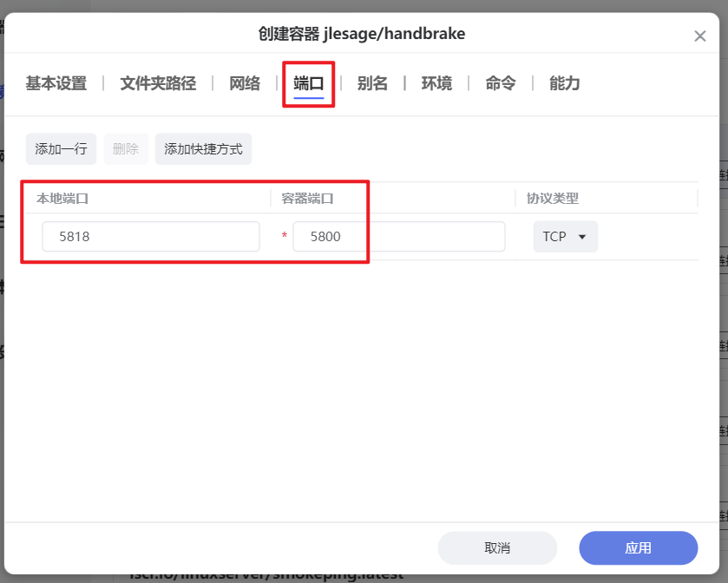Open the 命令 tab

point(501,83)
